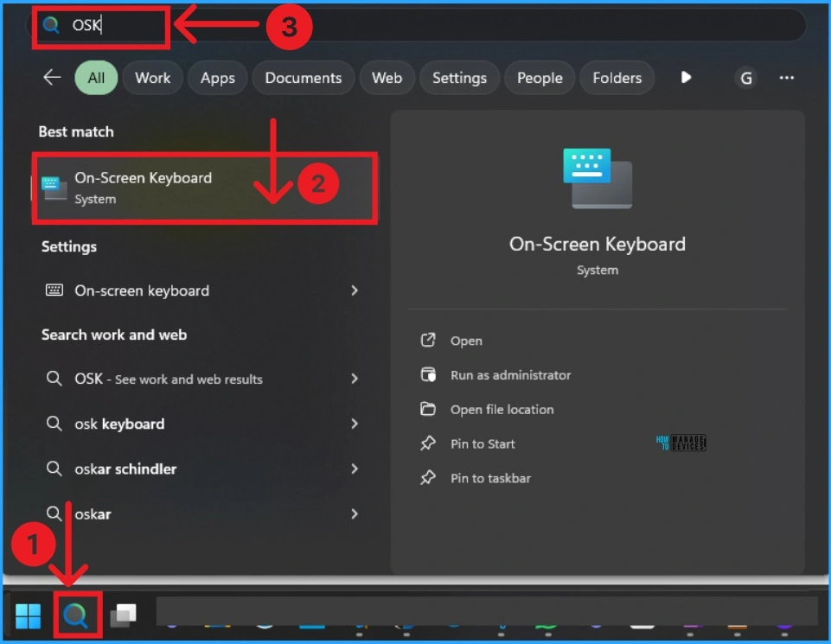Expand the chevron for oskar suggestion

click(x=355, y=513)
